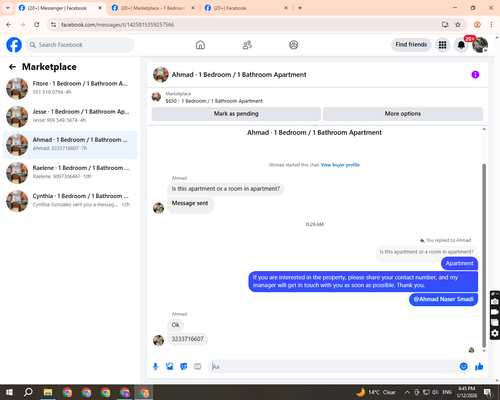Click the install/cast icon in address bar
The image size is (500, 400).
pos(445,25)
